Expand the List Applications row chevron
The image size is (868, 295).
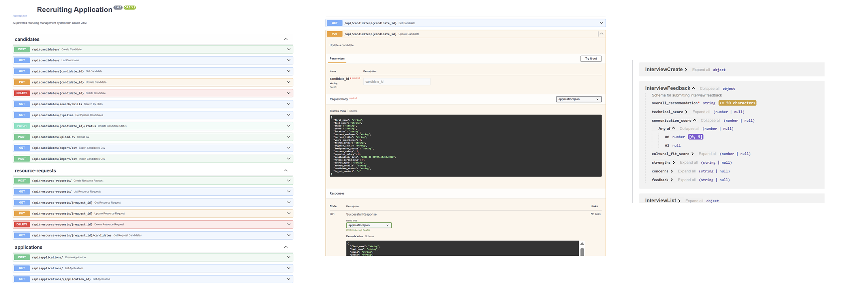[289, 268]
